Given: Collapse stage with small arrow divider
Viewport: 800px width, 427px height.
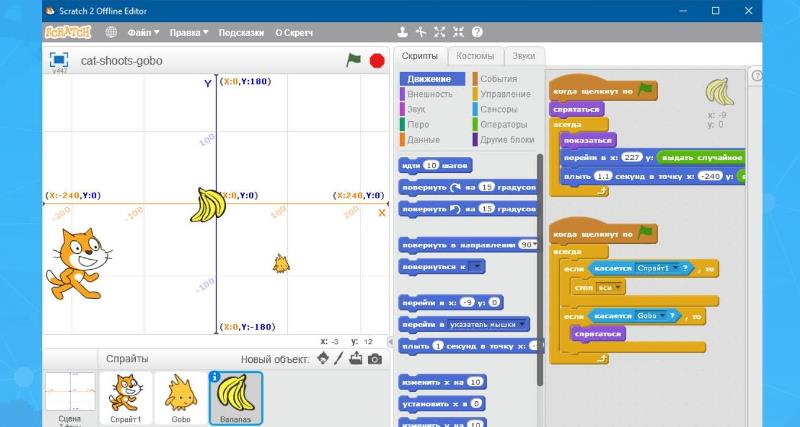Looking at the screenshot, I should tap(390, 341).
